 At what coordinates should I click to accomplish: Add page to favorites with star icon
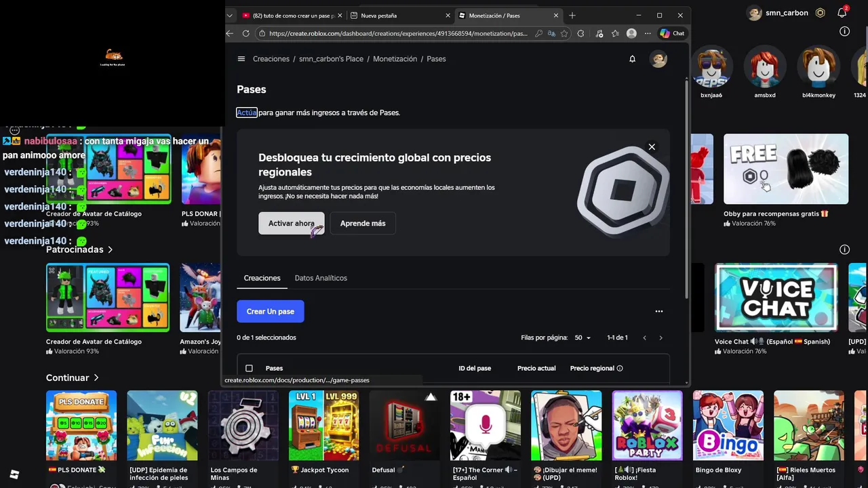coord(564,33)
